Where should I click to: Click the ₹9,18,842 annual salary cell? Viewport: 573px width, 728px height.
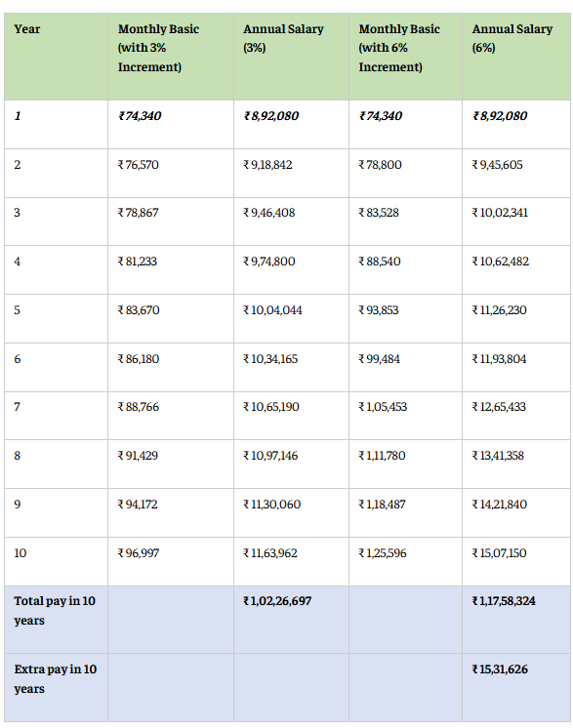pos(267,165)
